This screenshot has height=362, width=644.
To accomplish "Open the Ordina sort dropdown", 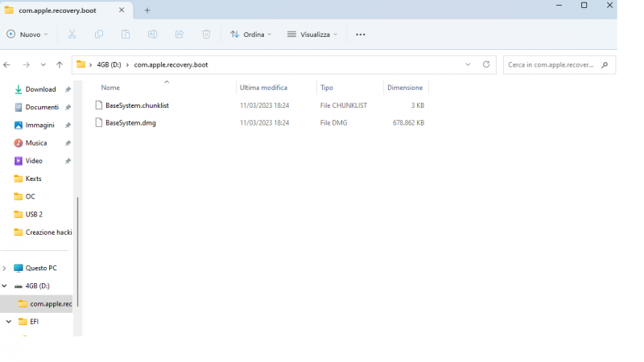I will [251, 35].
